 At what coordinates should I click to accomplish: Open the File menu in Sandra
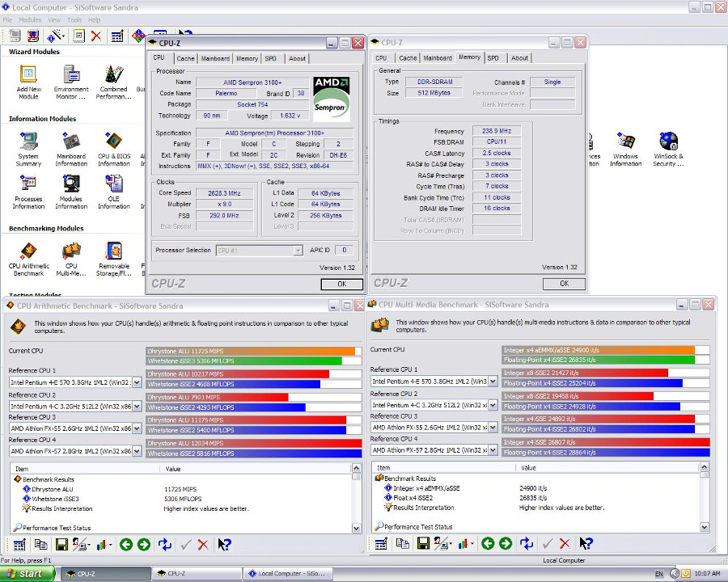click(x=7, y=20)
